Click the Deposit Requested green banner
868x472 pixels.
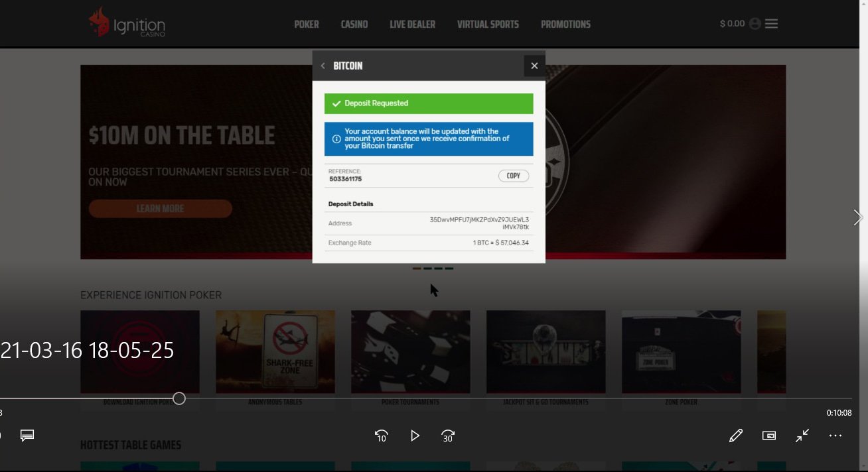(429, 103)
